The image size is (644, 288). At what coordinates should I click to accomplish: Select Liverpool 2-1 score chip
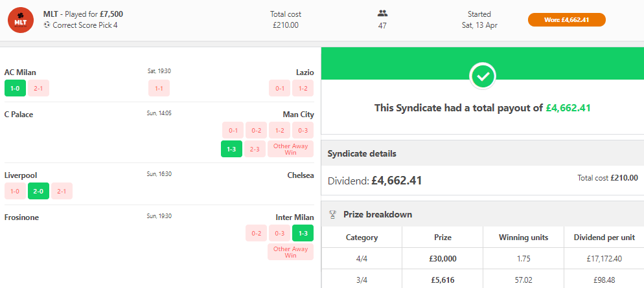pyautogui.click(x=62, y=191)
